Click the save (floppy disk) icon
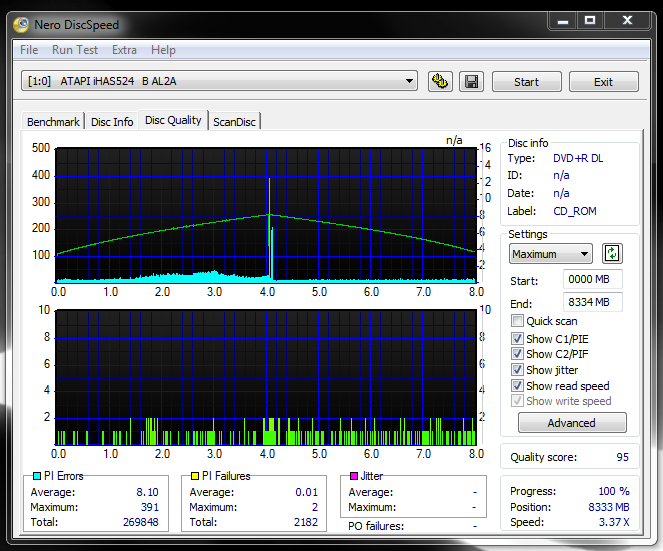The width and height of the screenshot is (663, 551). 470,82
